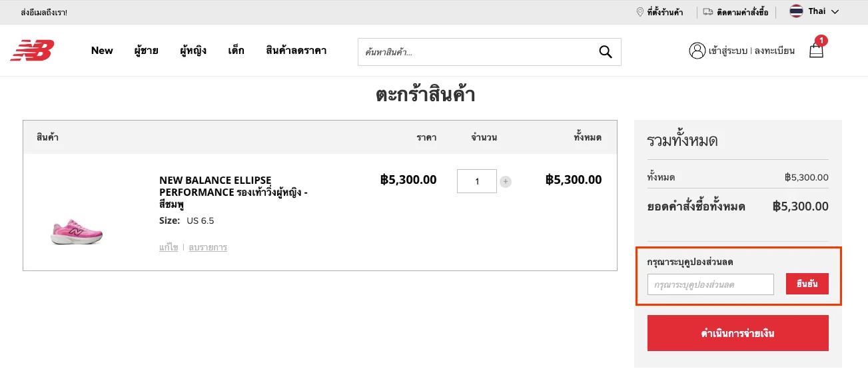The width and height of the screenshot is (868, 391).
Task: Increase quantity with the plus button
Action: pos(506,181)
